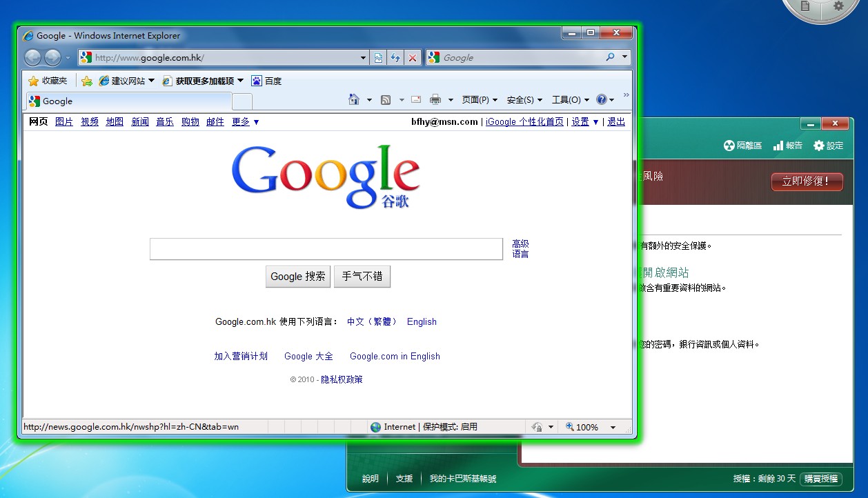The width and height of the screenshot is (868, 498).
Task: Click the Read Mail envelope icon
Action: pos(416,100)
